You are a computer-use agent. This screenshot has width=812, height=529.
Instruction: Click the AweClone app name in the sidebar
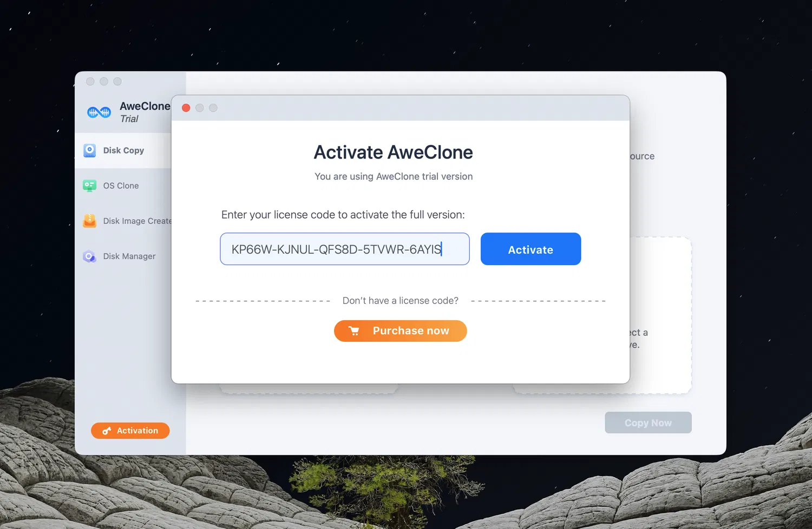pos(145,106)
